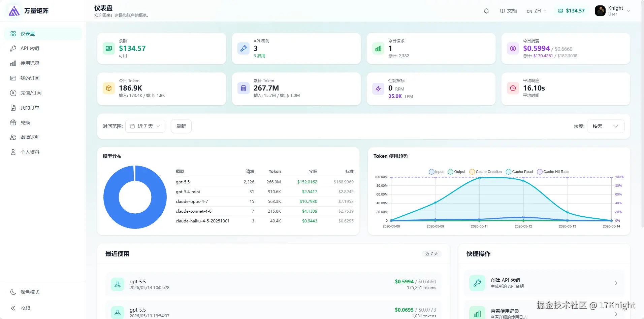Click the 267.7M cumulative token value
The image size is (644, 319).
(266, 88)
